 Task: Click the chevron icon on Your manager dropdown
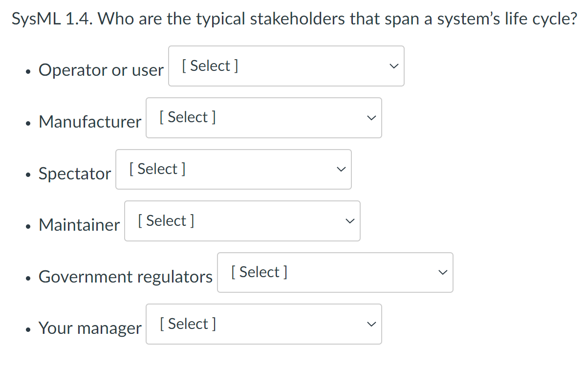point(371,324)
